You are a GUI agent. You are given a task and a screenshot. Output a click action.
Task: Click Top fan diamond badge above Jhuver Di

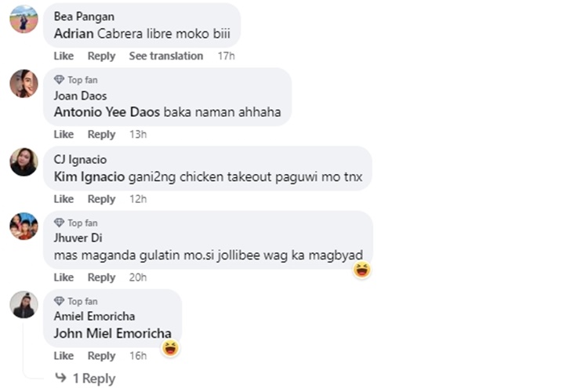point(59,223)
